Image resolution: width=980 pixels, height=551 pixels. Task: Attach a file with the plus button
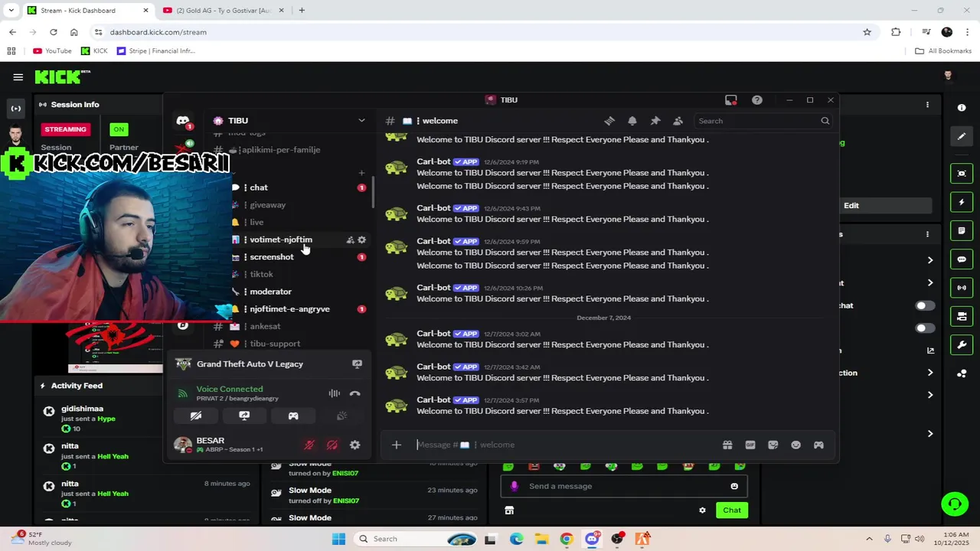click(x=397, y=445)
